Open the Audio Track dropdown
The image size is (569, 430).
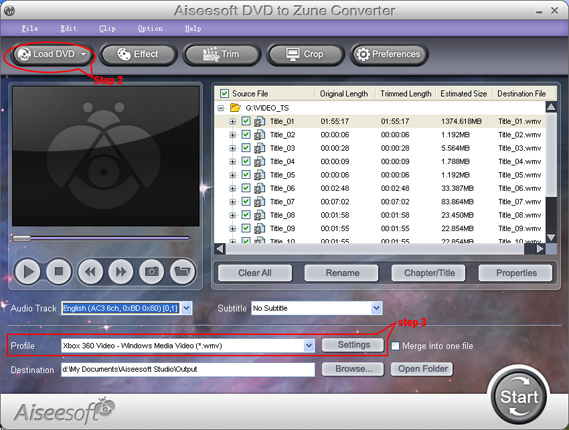pos(186,308)
